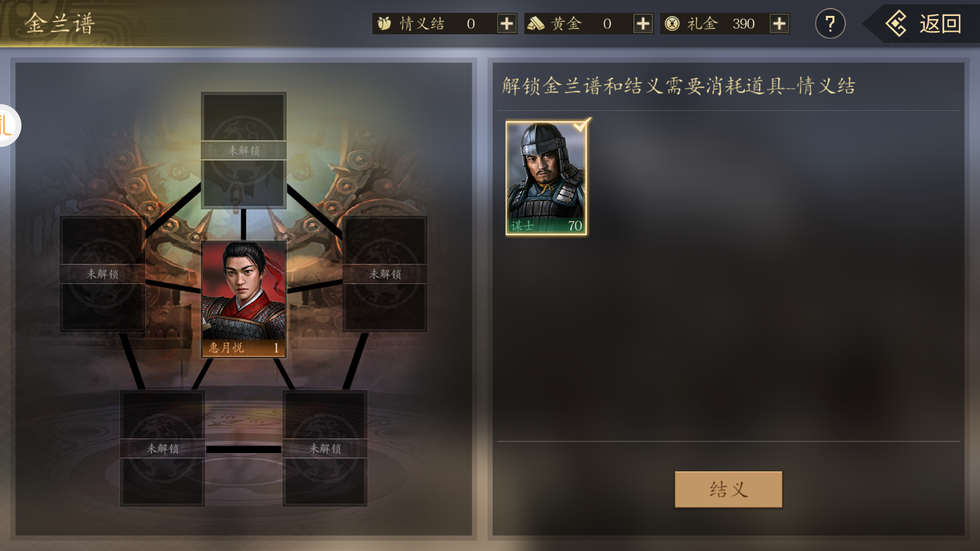This screenshot has height=551, width=980.
Task: Click the 情义结 currency icon
Action: pyautogui.click(x=384, y=24)
